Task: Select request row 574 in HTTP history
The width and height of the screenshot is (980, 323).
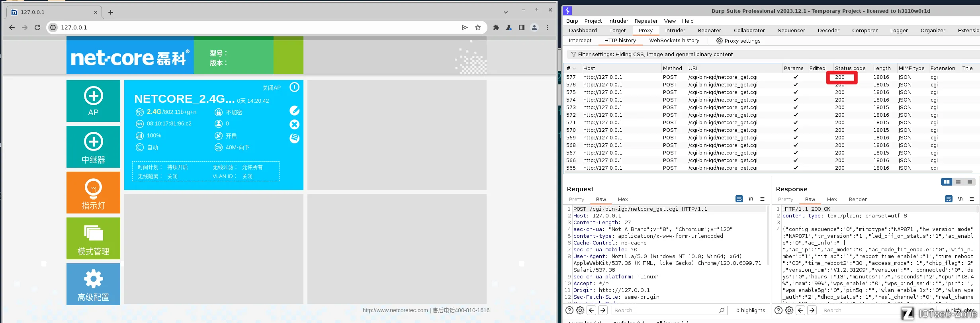Action: click(772, 100)
